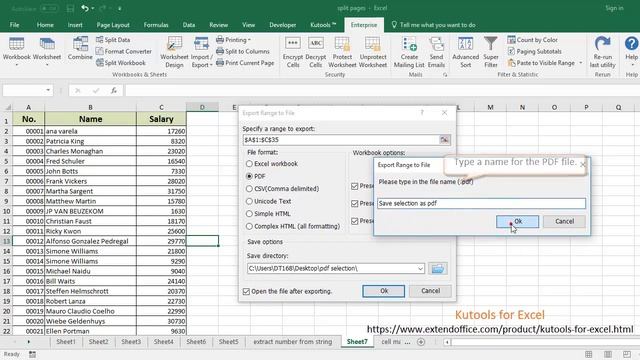Launch the Combine worksheets tool
Screen dimensions: 640x360
point(80,49)
